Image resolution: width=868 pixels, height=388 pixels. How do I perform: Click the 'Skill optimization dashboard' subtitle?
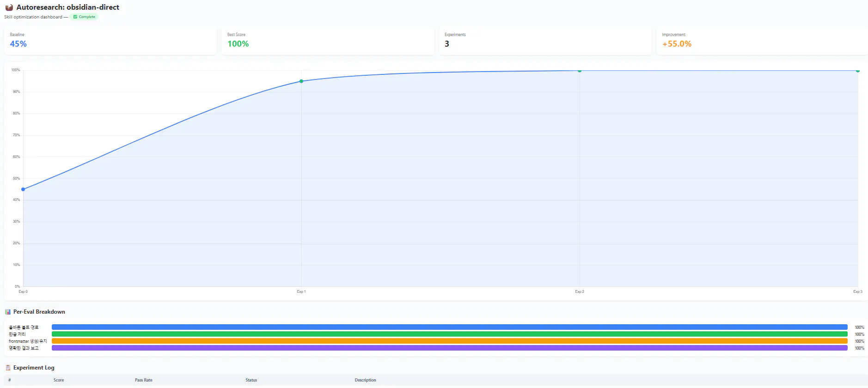33,17
